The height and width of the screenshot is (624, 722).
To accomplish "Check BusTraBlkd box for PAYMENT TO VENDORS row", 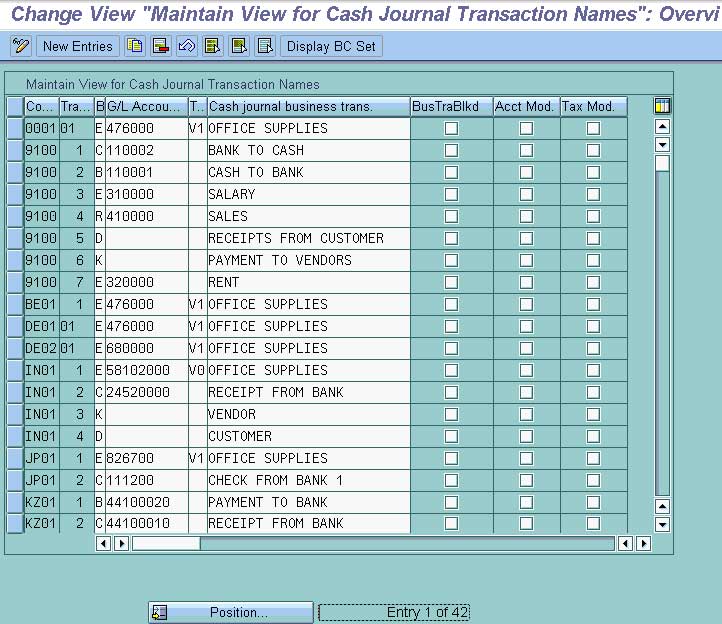I will (x=451, y=260).
